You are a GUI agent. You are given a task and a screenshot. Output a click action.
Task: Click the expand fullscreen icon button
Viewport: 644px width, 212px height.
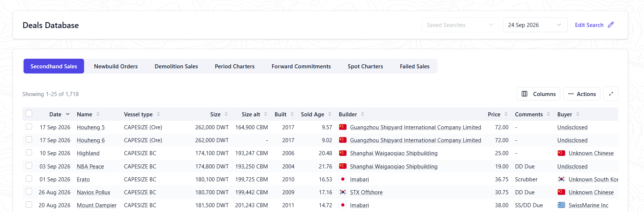pos(611,94)
